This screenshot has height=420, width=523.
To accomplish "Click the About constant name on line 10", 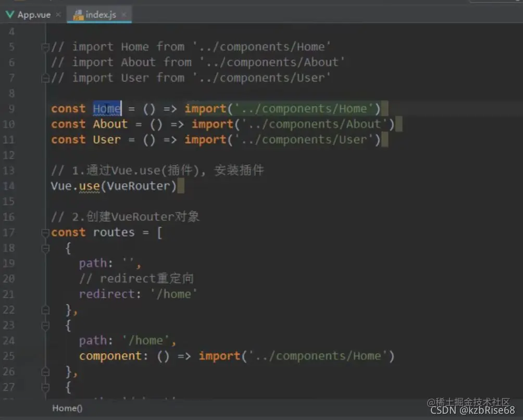I will 110,124.
